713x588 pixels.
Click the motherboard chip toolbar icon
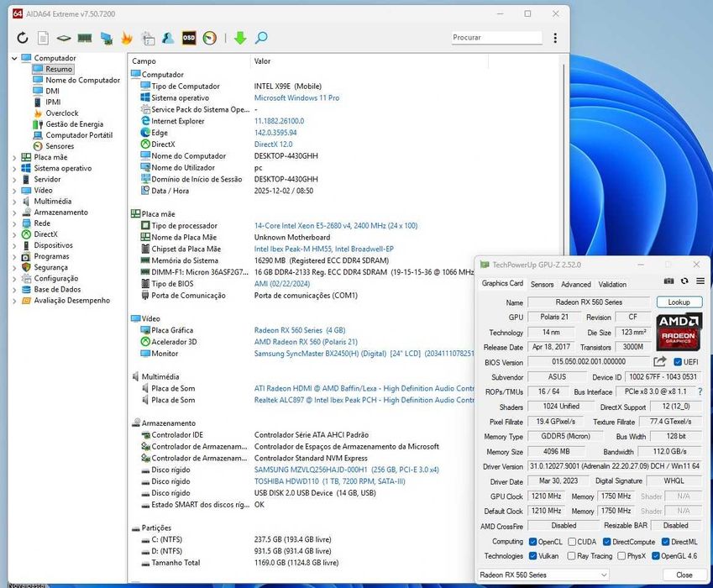tap(64, 38)
